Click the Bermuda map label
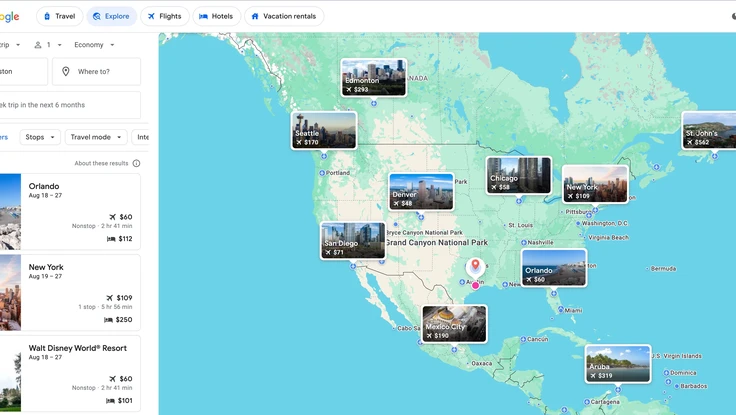 point(663,269)
